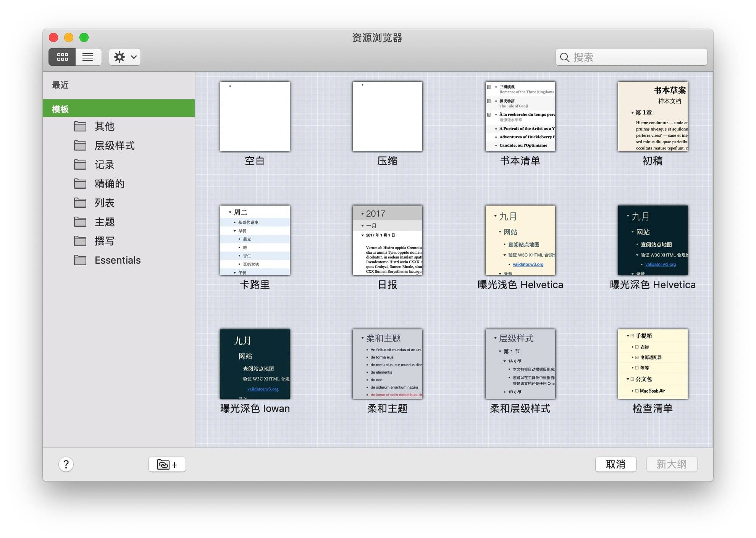Viewport: 756px width, 538px height.
Task: Close the 资源浏览器 window
Action: coord(53,37)
